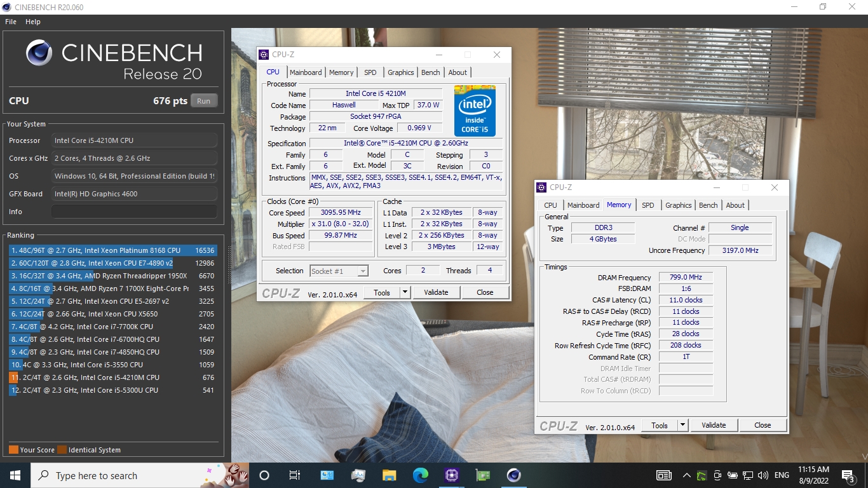The height and width of the screenshot is (488, 868).
Task: Click the green tray icon beside the chevron
Action: [x=702, y=475]
